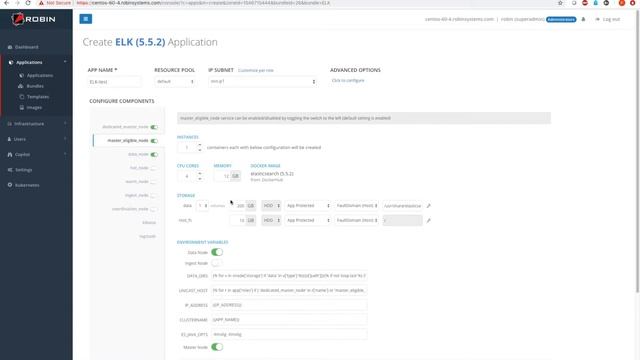Click the Kubernetes gear icon in sidebar

(x=10, y=185)
